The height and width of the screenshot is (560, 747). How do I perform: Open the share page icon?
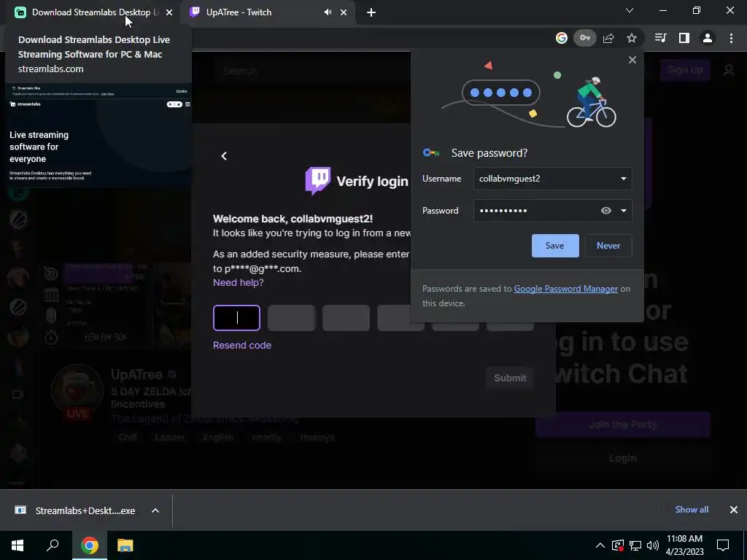[x=608, y=38]
